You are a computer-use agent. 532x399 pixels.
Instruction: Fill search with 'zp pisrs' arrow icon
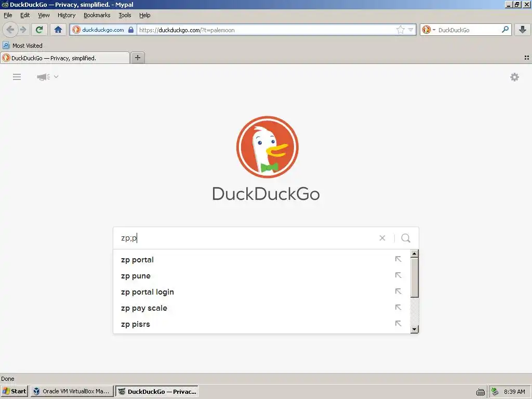(x=398, y=324)
